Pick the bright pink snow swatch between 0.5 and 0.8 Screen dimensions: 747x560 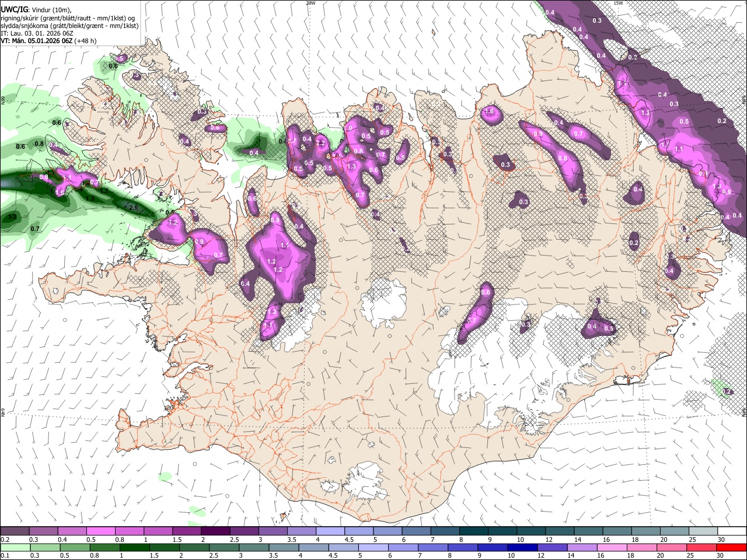101,531
